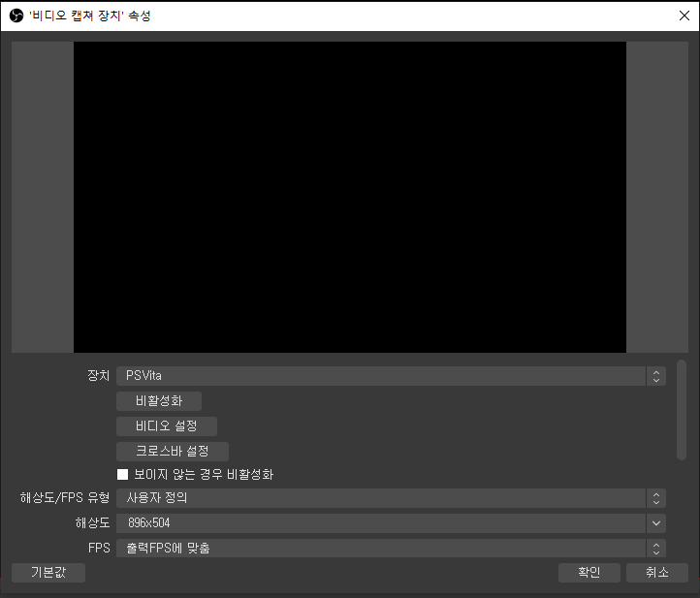Open 비디오 설정 button
The height and width of the screenshot is (598, 700).
(167, 426)
